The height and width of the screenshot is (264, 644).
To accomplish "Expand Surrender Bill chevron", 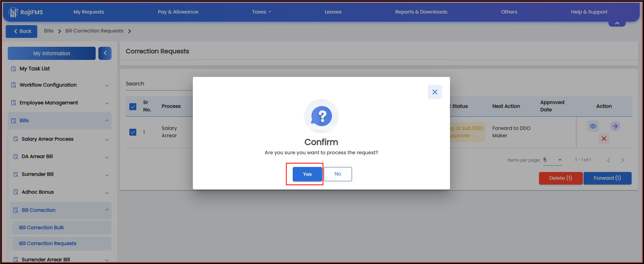I will click(107, 175).
